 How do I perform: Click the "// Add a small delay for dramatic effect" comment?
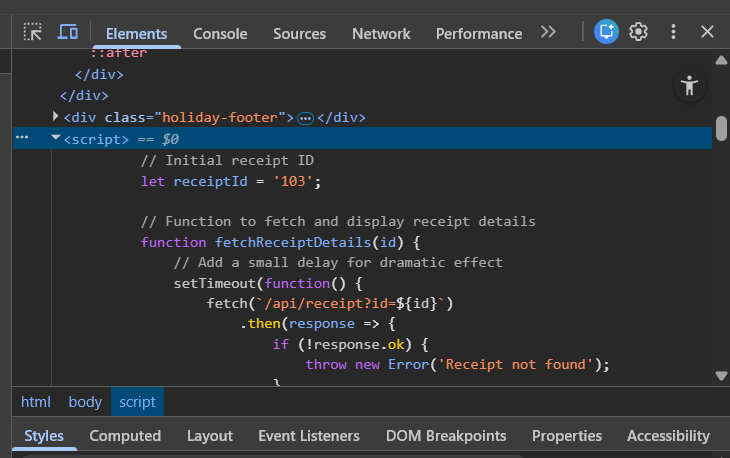[x=338, y=263]
